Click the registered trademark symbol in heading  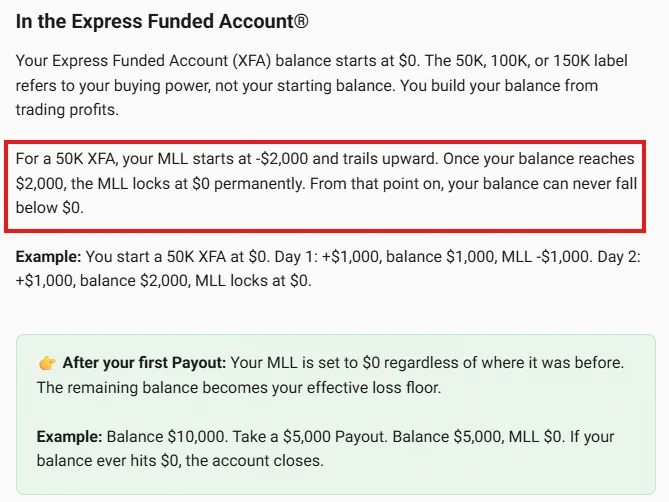point(301,21)
